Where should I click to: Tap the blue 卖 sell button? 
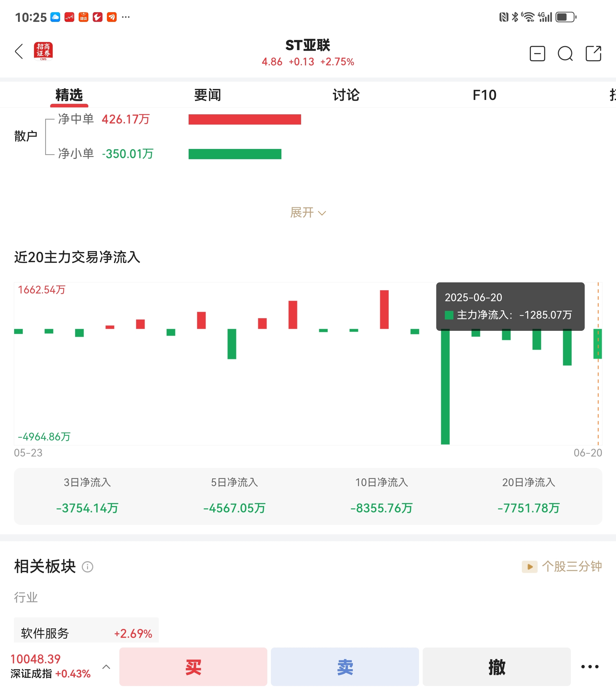pyautogui.click(x=345, y=667)
